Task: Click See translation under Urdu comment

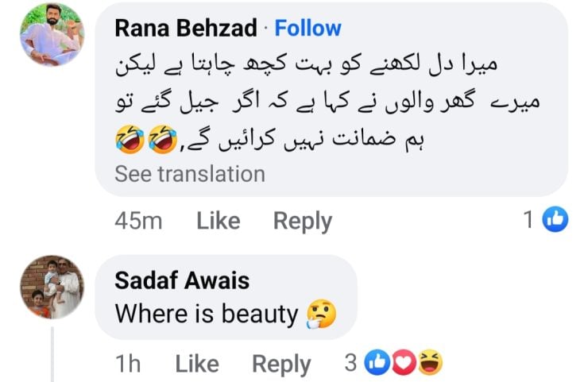Action: point(190,174)
